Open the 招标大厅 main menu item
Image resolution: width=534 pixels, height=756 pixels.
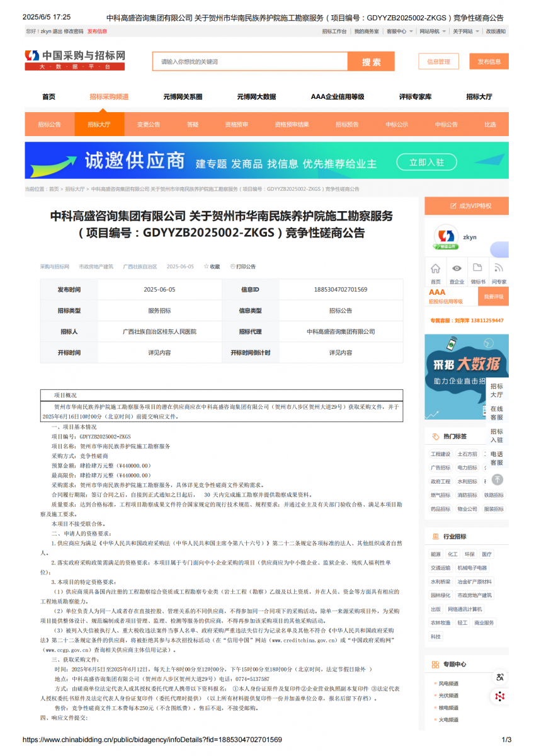coord(479,97)
